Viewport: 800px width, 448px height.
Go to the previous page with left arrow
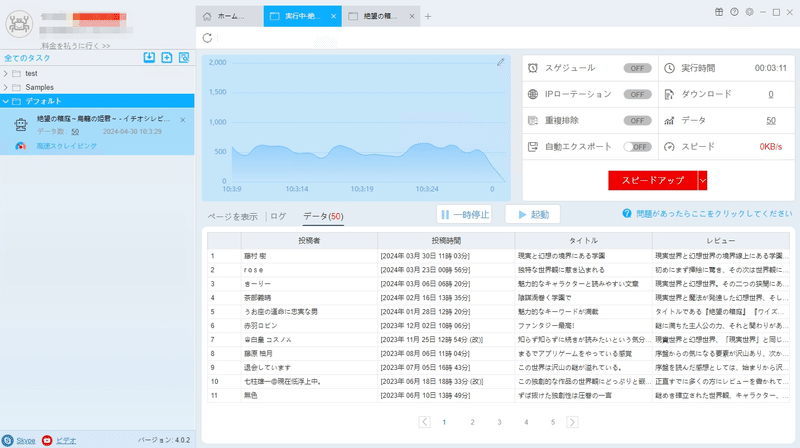coord(424,422)
